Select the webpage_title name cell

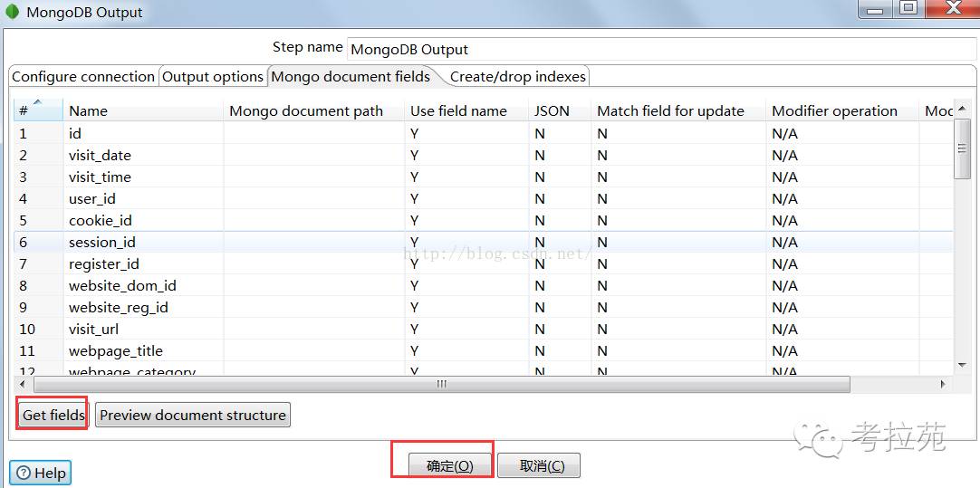coord(143,350)
